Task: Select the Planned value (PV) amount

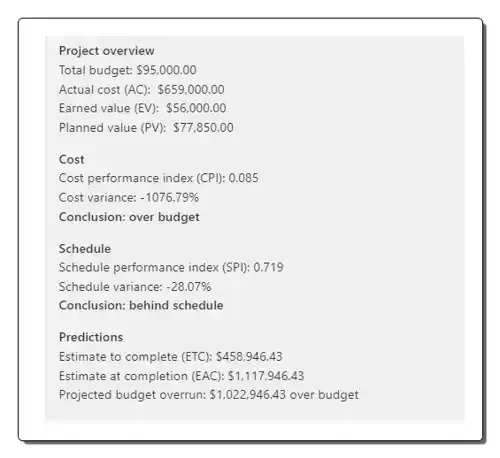Action: (x=203, y=128)
